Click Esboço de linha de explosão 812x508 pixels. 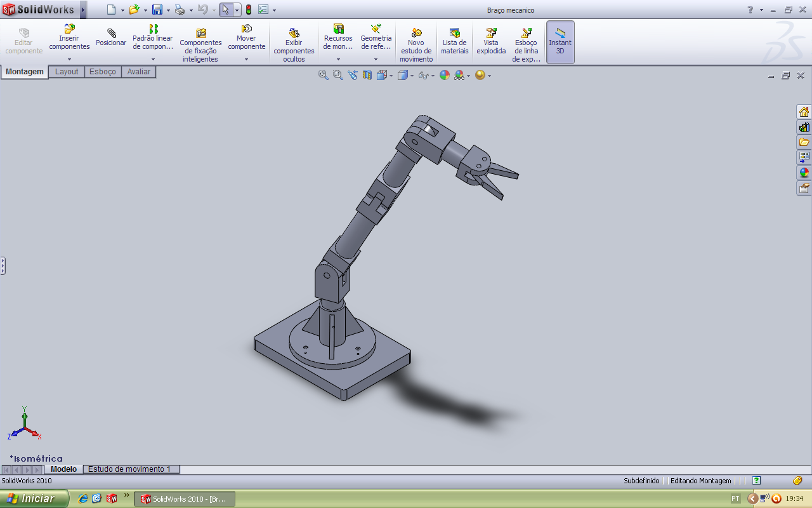[x=527, y=44]
